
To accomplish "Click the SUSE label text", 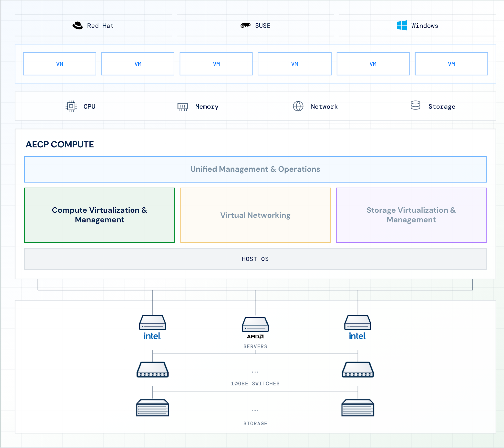I will [263, 26].
